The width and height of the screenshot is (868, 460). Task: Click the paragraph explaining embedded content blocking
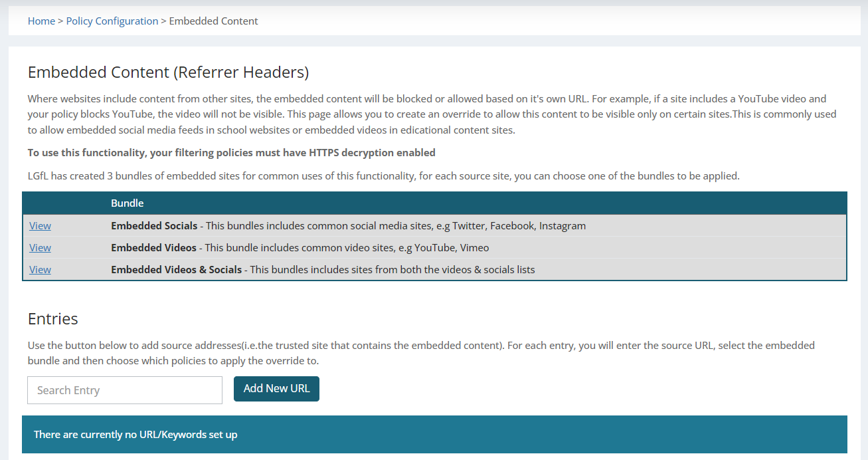point(432,114)
